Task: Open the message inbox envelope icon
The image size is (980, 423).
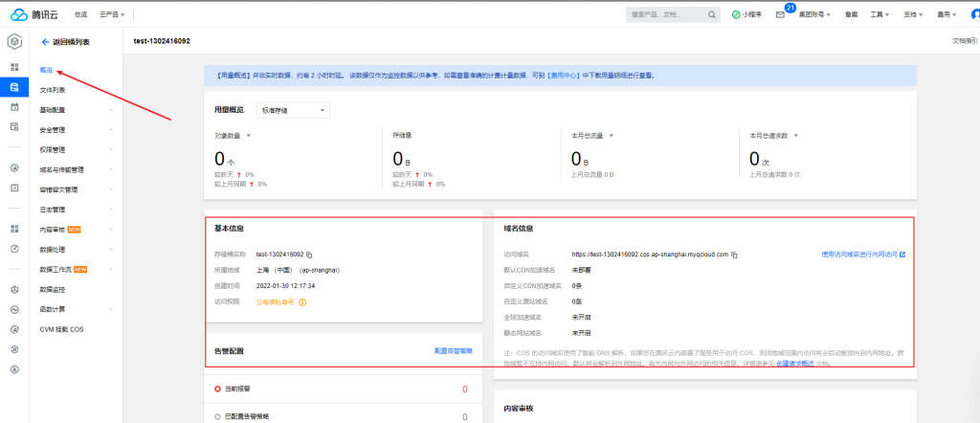Action: click(780, 15)
